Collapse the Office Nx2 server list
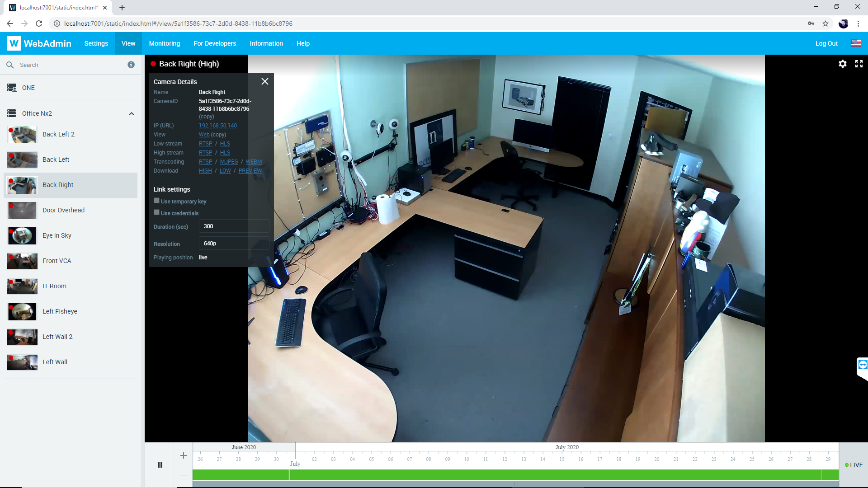 pos(132,113)
